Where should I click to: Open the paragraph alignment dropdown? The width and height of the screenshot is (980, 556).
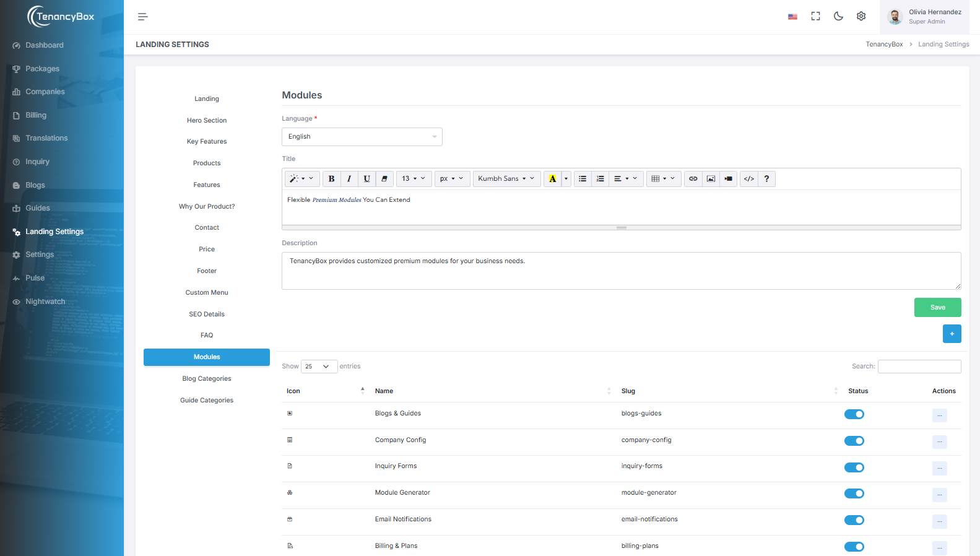tap(627, 179)
